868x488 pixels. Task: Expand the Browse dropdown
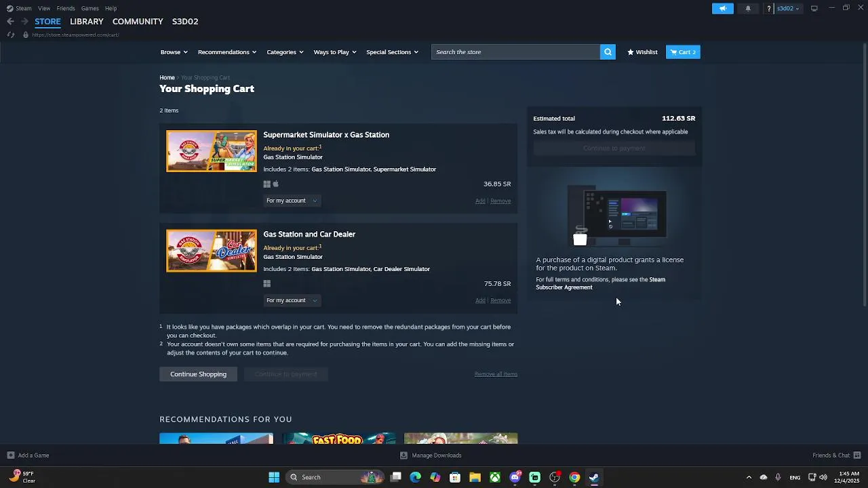(x=174, y=52)
